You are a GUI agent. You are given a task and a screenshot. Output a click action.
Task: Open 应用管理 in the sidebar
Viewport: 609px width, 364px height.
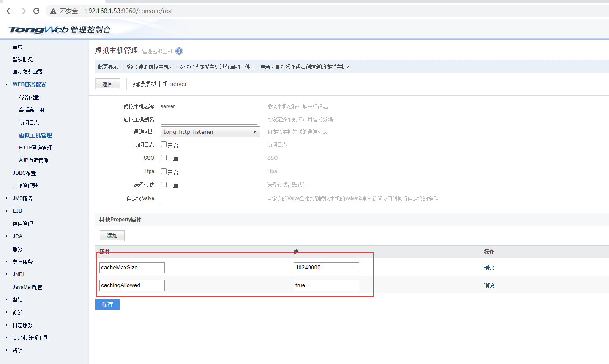[x=22, y=224]
